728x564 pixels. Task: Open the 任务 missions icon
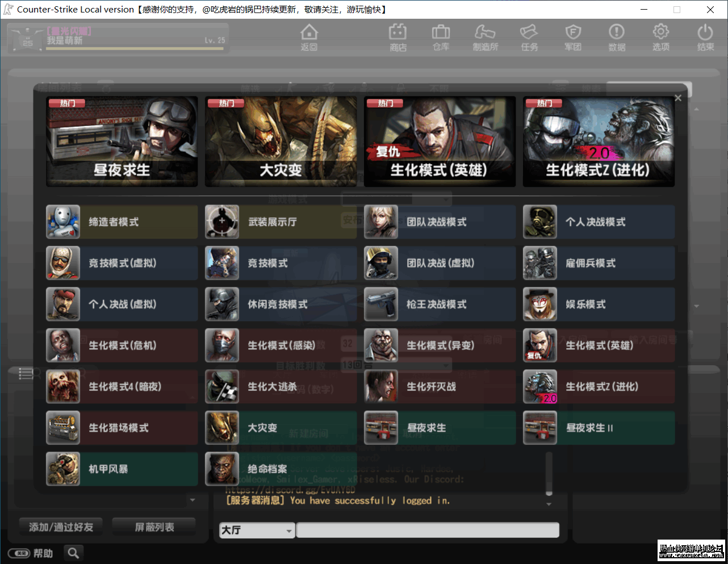pyautogui.click(x=529, y=37)
